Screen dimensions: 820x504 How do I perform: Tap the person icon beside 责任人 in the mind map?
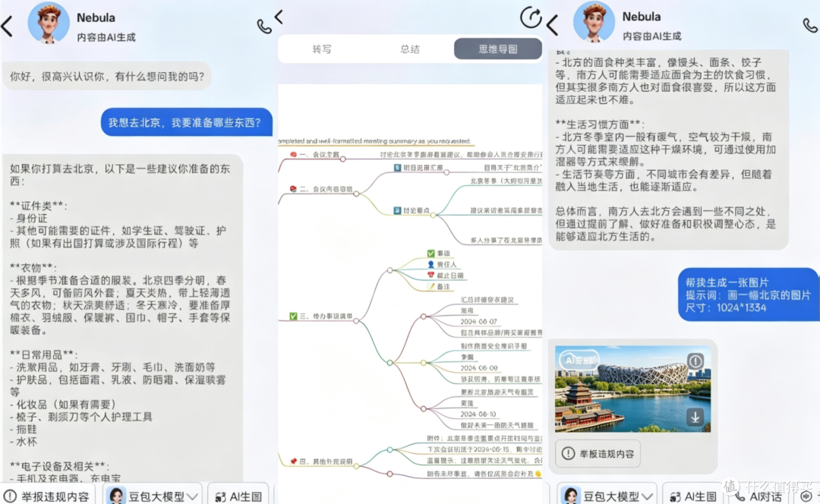pyautogui.click(x=431, y=264)
